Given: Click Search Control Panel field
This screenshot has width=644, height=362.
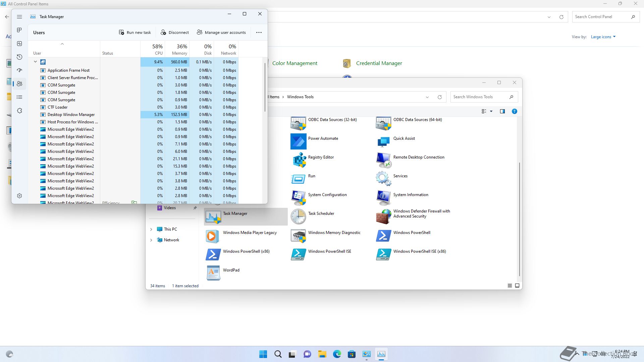Looking at the screenshot, I should click(605, 17).
